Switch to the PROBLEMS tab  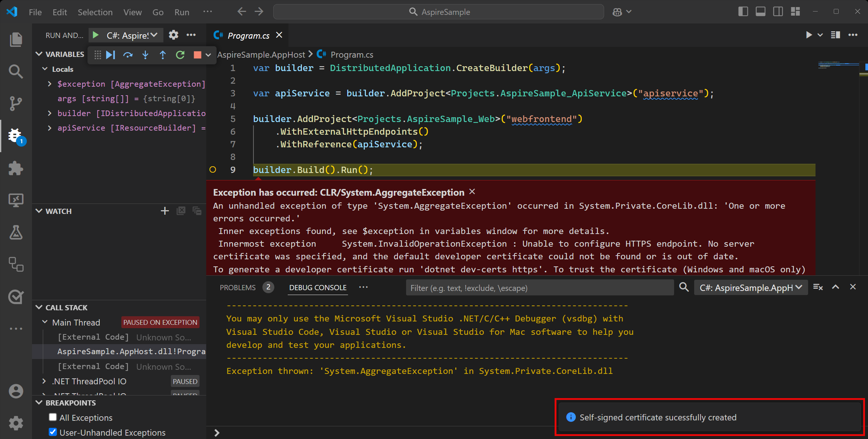click(237, 288)
